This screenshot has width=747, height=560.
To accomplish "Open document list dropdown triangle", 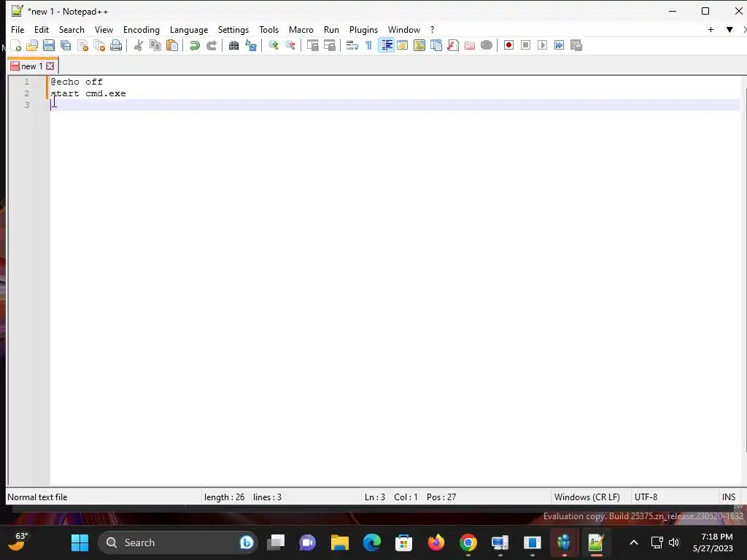I will coord(729,29).
